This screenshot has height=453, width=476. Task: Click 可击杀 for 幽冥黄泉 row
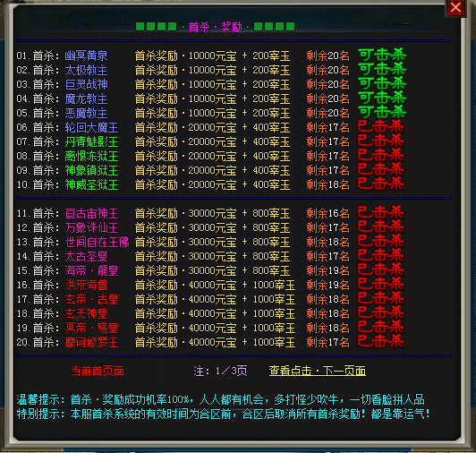coord(382,56)
